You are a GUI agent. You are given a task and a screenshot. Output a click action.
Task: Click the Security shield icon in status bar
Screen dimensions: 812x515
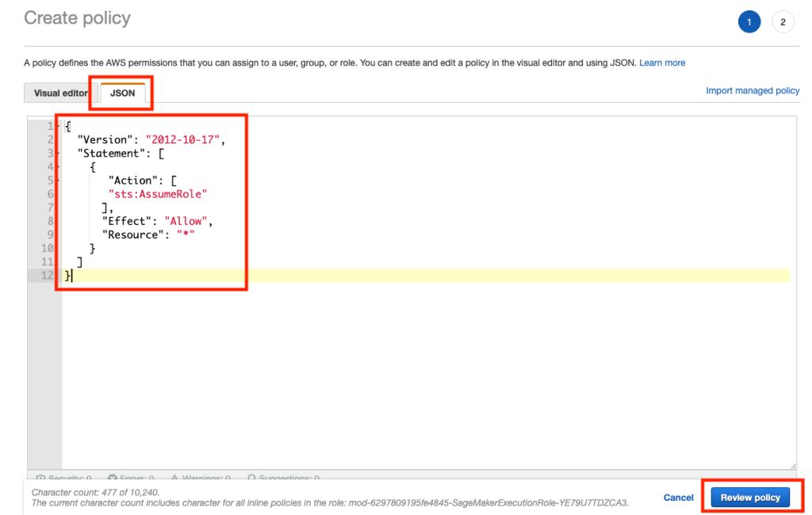tap(40, 478)
